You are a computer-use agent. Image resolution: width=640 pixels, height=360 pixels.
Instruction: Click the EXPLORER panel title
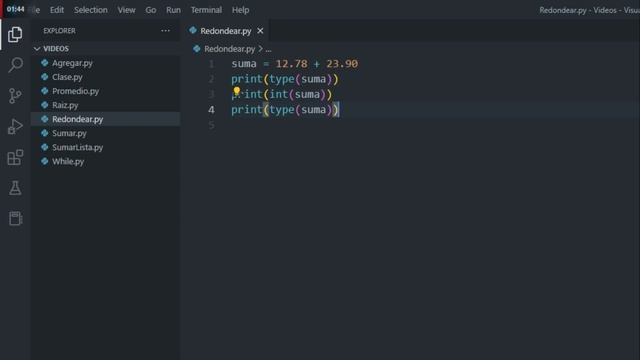pyautogui.click(x=59, y=31)
